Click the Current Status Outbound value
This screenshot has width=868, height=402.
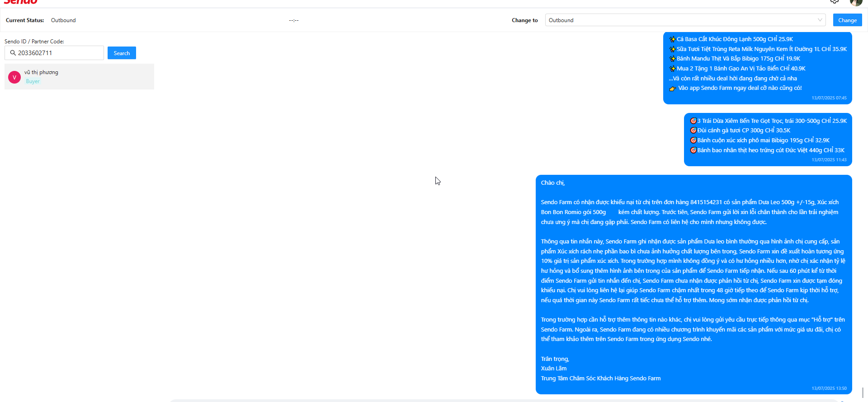pos(63,20)
